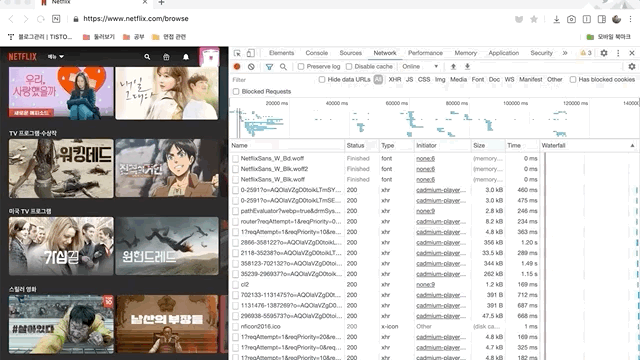Clear the network log
This screenshot has height=360, width=640.
coord(251,67)
